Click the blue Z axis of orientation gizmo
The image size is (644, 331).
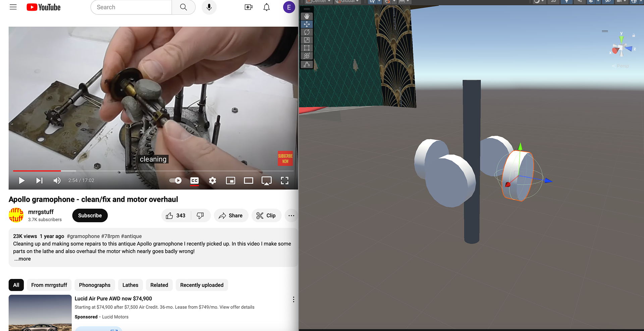(x=630, y=49)
